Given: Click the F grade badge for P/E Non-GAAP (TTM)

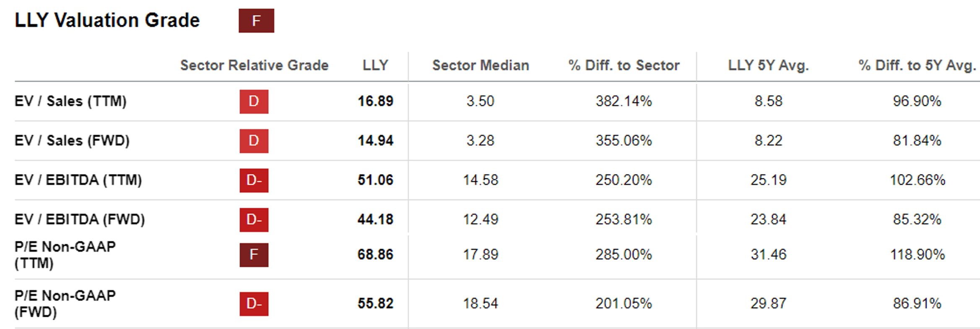Looking at the screenshot, I should click(x=254, y=255).
